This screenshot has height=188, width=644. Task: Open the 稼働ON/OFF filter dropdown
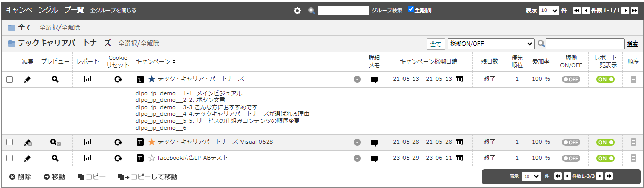click(491, 44)
